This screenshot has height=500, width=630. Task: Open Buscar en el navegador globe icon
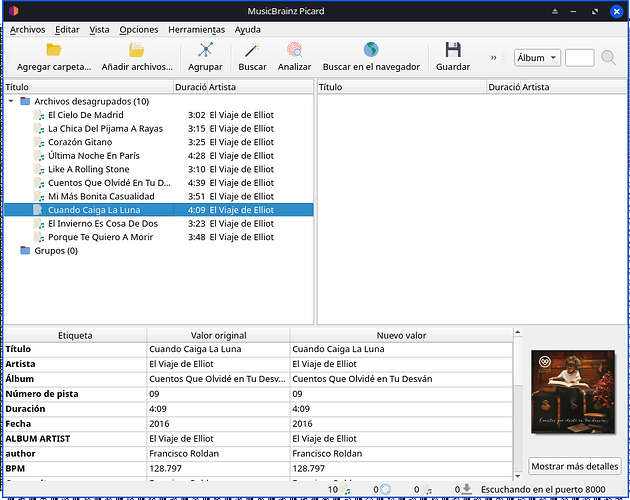pyautogui.click(x=371, y=50)
